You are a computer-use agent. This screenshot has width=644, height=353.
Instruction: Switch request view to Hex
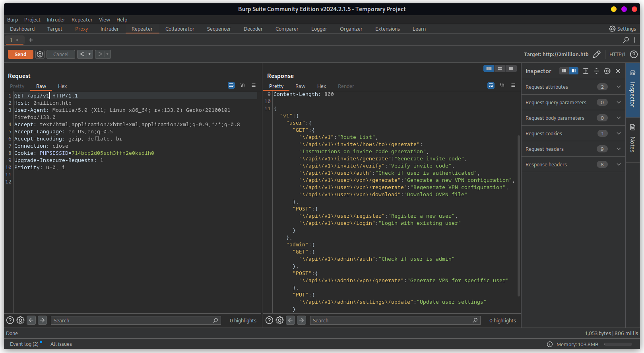[x=62, y=86]
